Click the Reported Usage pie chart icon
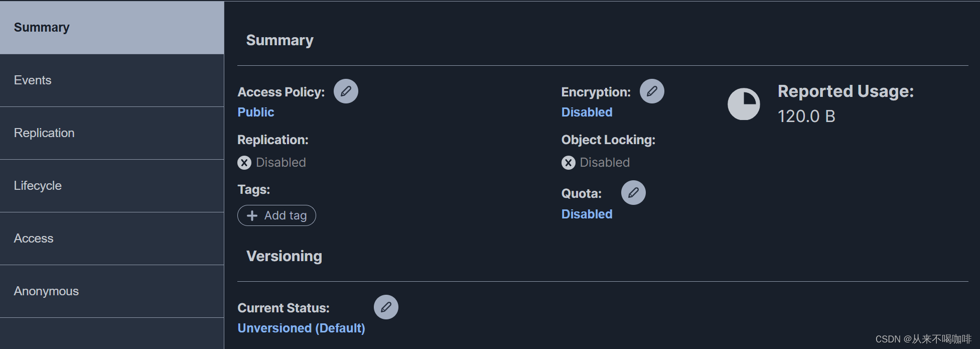This screenshot has width=980, height=349. click(744, 104)
